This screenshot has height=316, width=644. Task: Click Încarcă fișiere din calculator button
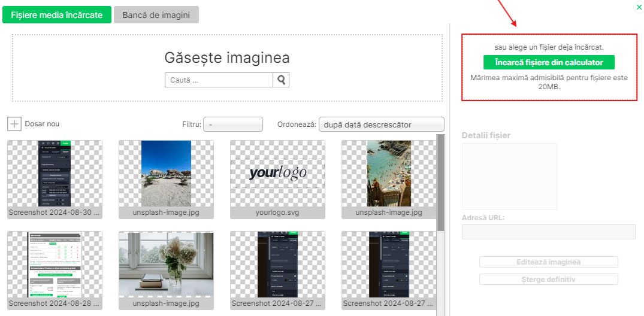549,62
